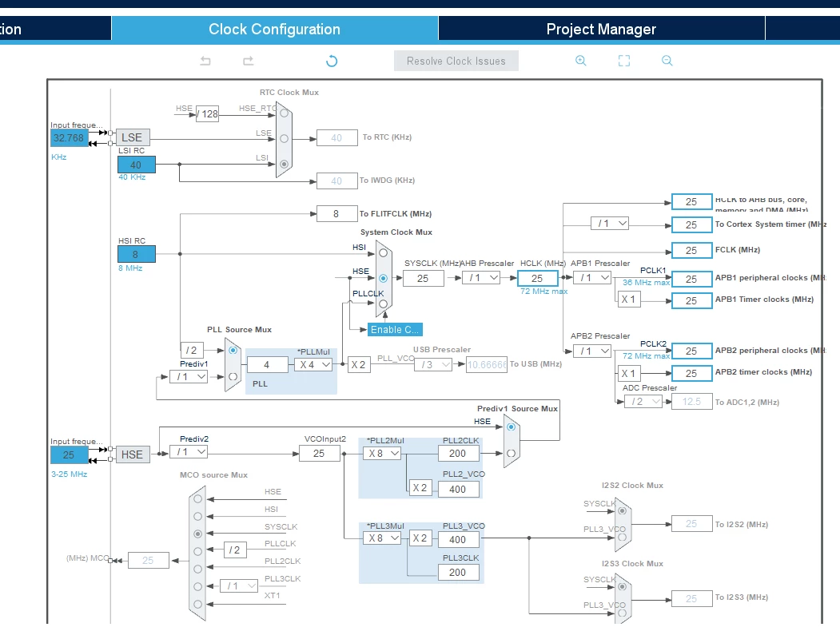Select HSI in System Clock Mux

coord(383,252)
